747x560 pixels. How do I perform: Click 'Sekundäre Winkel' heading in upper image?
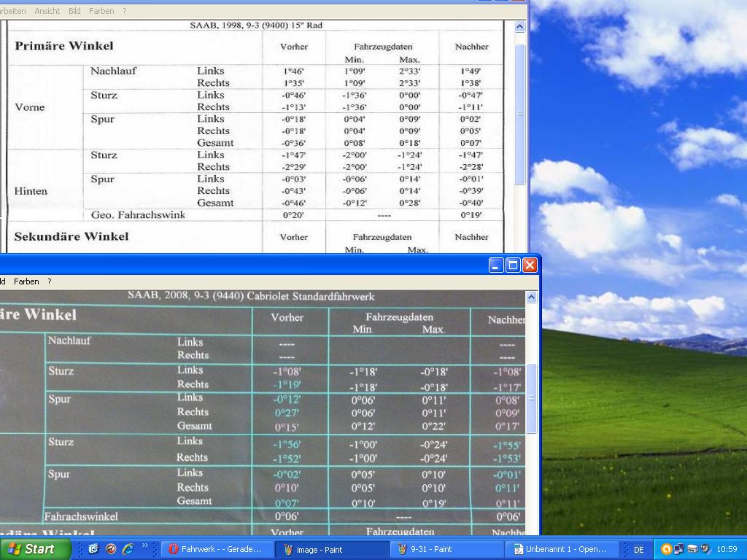[71, 236]
